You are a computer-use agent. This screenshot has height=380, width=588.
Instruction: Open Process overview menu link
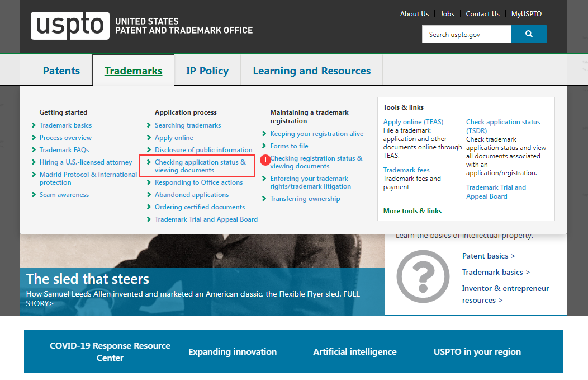point(65,138)
